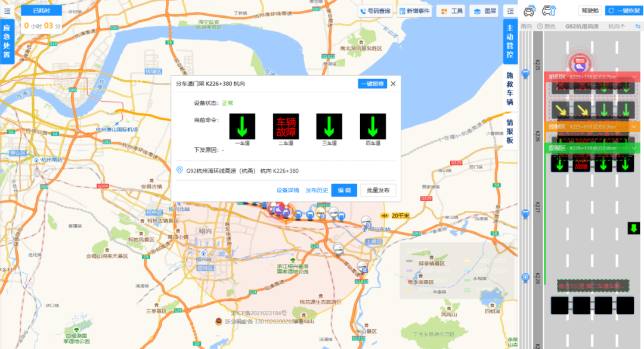Expand the orange 控制区 zone chevron

(x=634, y=126)
